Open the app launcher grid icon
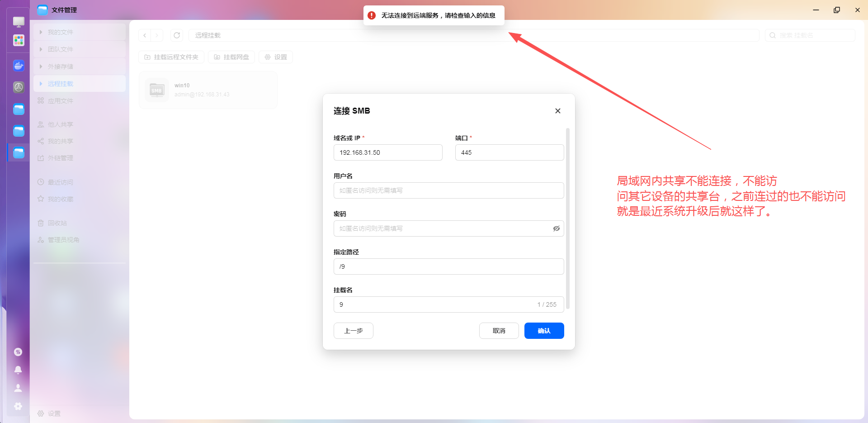Viewport: 868px width, 423px height. click(x=19, y=40)
